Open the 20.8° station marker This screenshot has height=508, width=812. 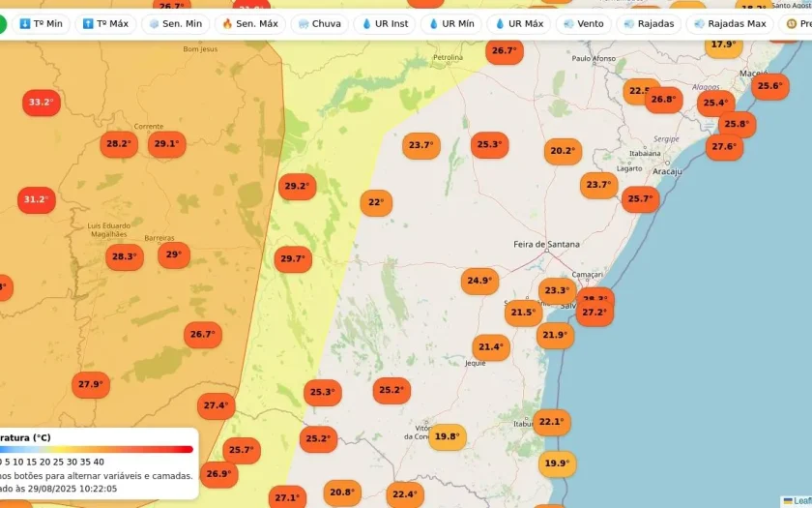tap(342, 493)
